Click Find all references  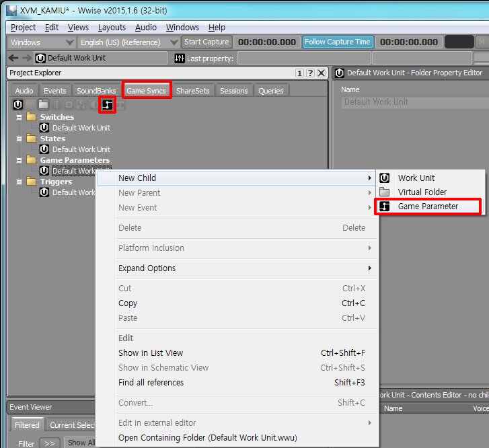click(237, 383)
